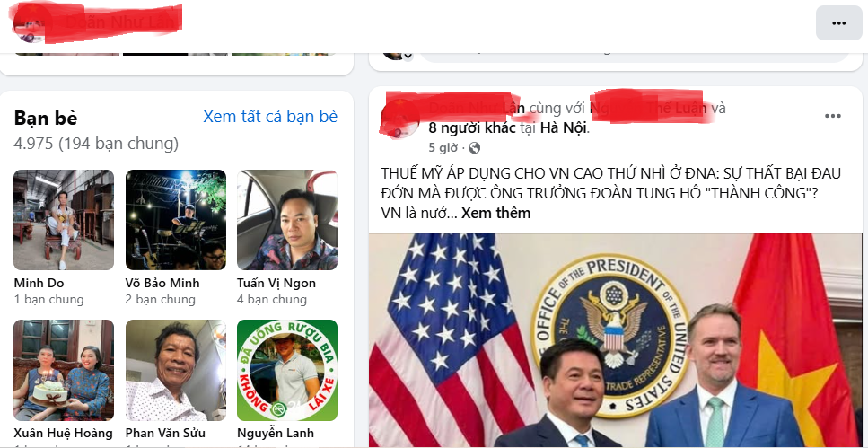
Task: Click the 5 giờ post timestamp
Action: point(443,148)
